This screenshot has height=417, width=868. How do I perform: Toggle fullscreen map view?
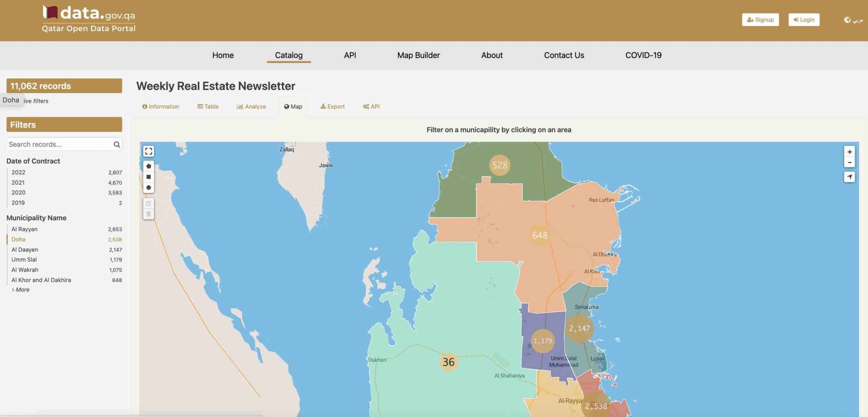[x=149, y=151]
